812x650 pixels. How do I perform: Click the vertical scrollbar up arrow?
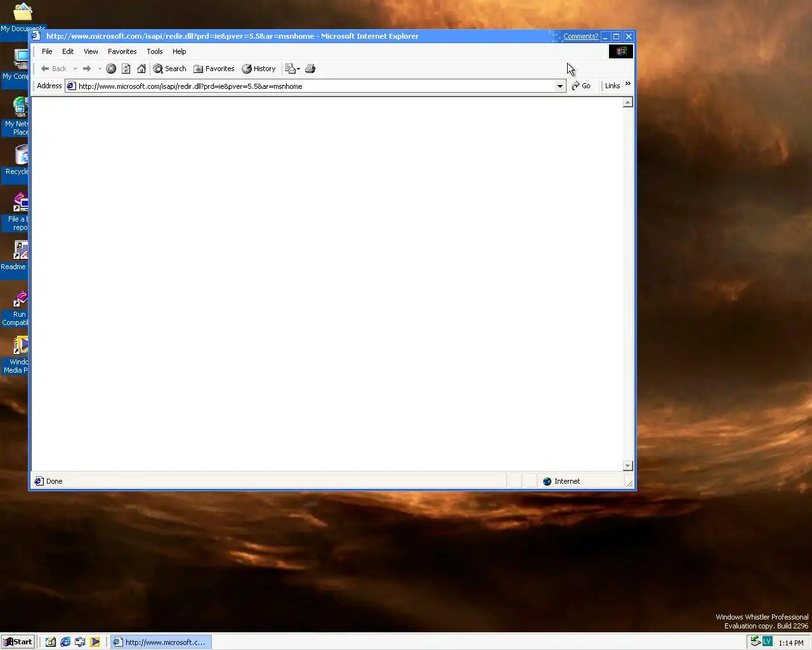tap(628, 102)
